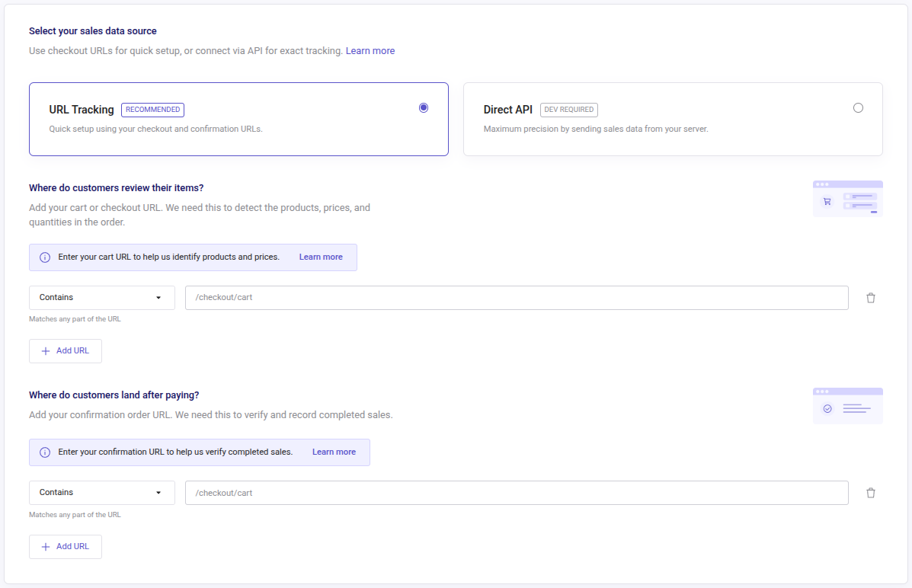This screenshot has height=588, width=912.
Task: Click the plus icon on the second Add URL button
Action: click(44, 546)
